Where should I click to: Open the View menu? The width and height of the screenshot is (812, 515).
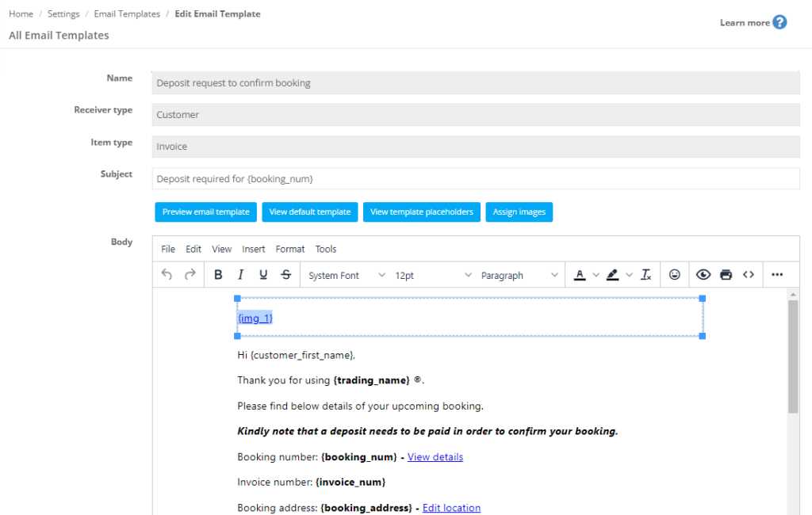pyautogui.click(x=222, y=249)
